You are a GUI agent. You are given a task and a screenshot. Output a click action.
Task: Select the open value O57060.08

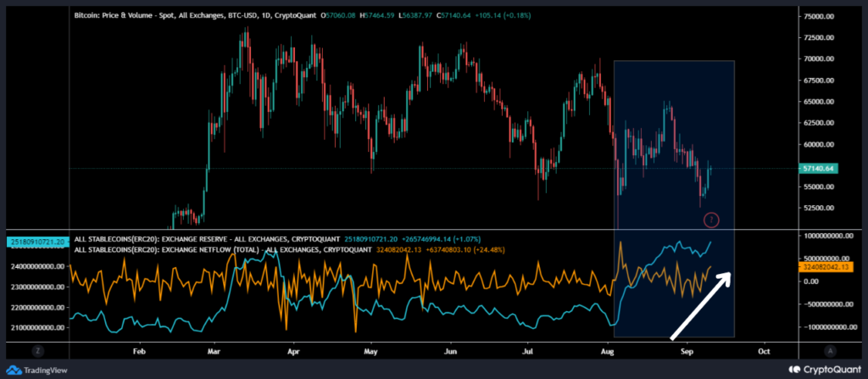338,15
